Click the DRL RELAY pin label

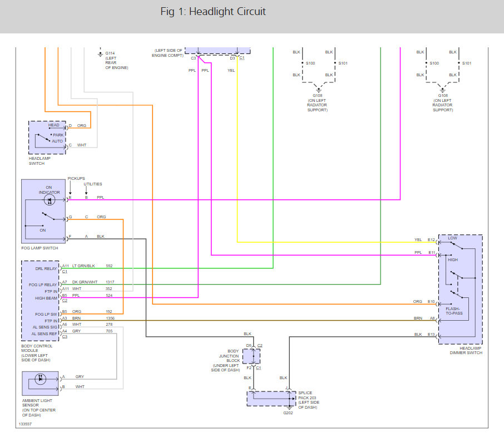[46, 268]
